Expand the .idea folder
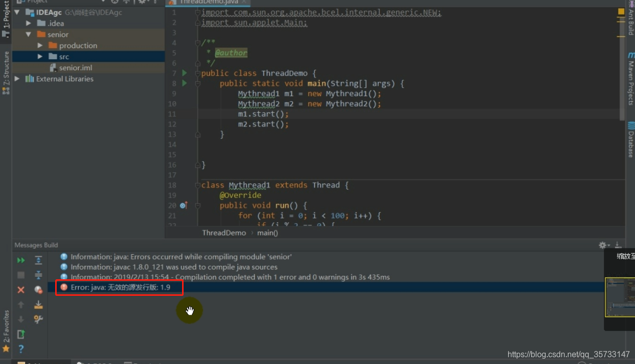This screenshot has width=635, height=364. [29, 23]
